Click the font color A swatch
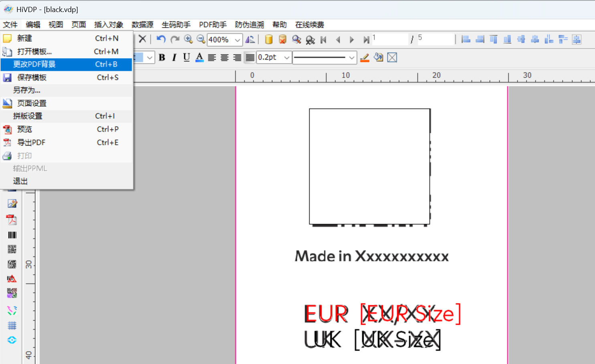The image size is (595, 364). click(x=199, y=58)
